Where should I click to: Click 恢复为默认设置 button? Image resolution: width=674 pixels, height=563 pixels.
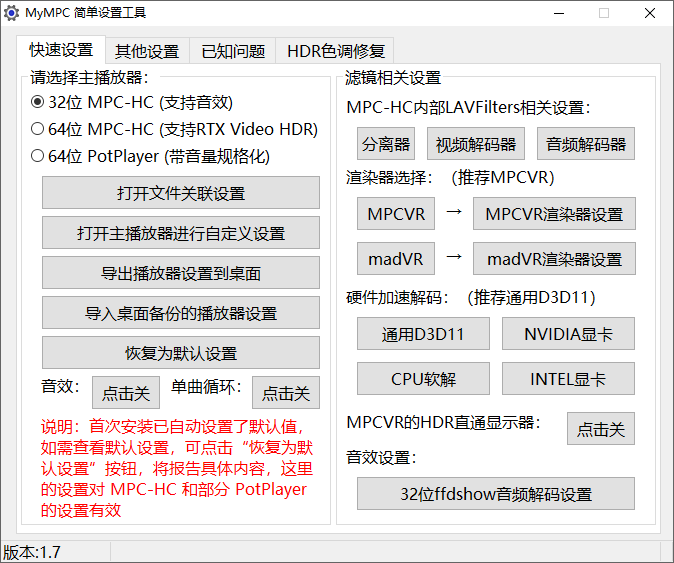coord(181,352)
